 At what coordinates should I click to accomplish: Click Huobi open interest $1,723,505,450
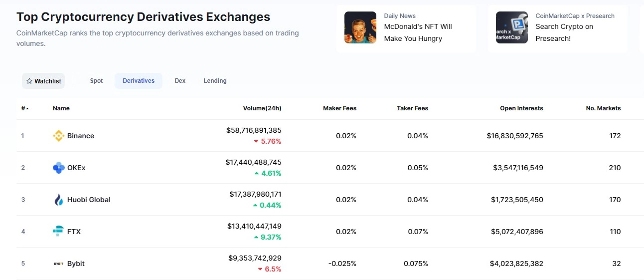pos(517,200)
